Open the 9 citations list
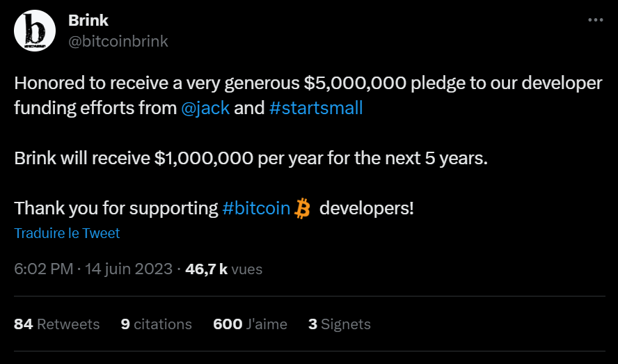This screenshot has width=618, height=364. click(x=157, y=324)
